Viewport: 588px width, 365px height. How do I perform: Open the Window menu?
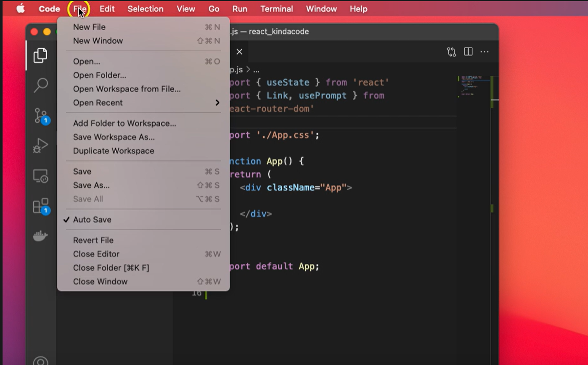tap(321, 9)
